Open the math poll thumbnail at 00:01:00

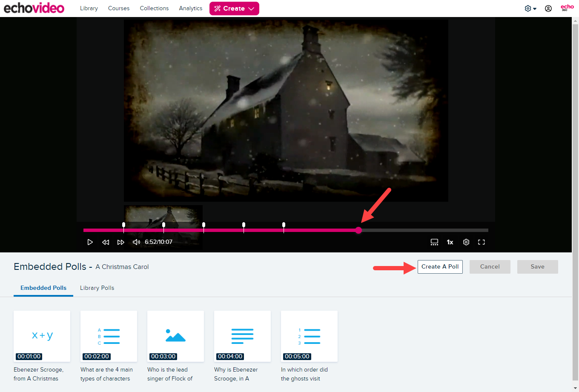(42, 336)
